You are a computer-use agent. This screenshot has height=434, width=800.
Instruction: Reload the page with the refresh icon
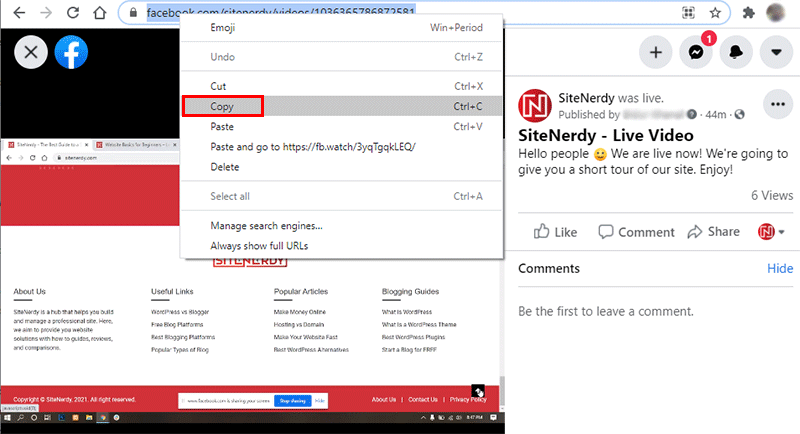(73, 12)
